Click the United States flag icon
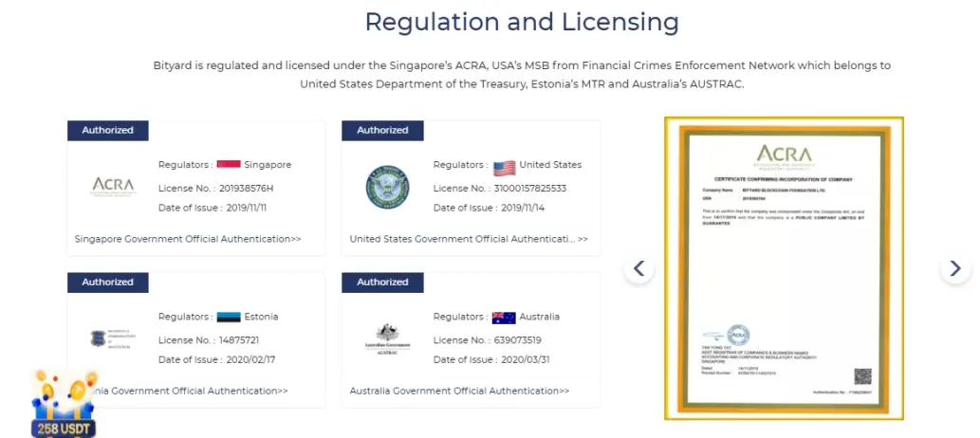 pos(505,167)
